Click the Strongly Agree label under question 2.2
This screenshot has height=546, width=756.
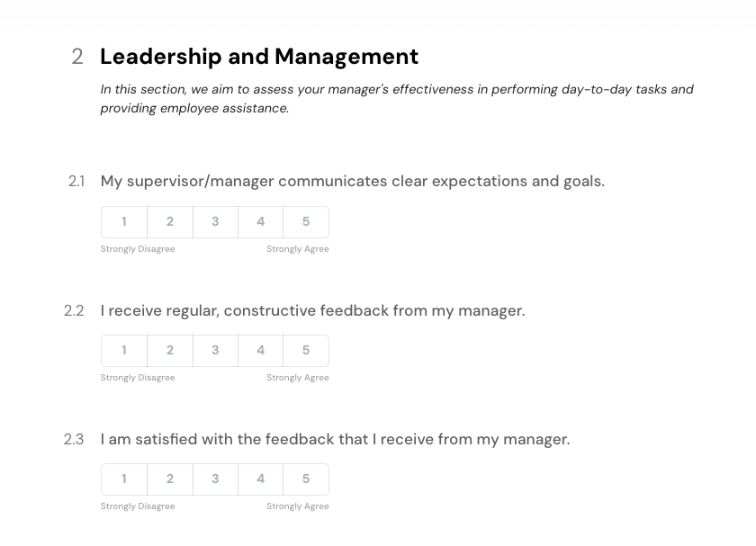[x=298, y=377]
